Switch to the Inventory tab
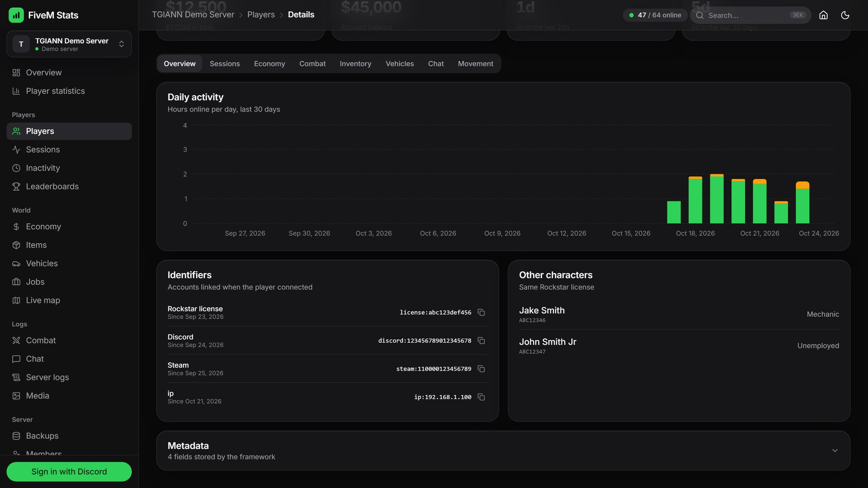Viewport: 868px width, 488px height. (355, 64)
